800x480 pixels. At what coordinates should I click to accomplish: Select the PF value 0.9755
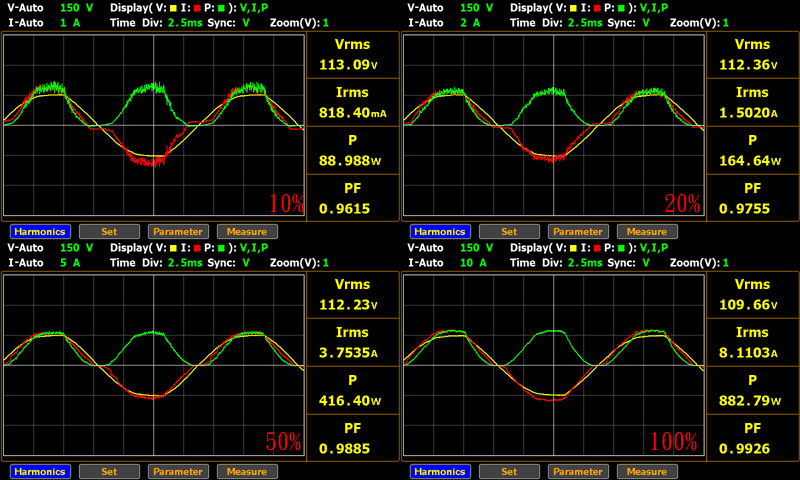744,209
